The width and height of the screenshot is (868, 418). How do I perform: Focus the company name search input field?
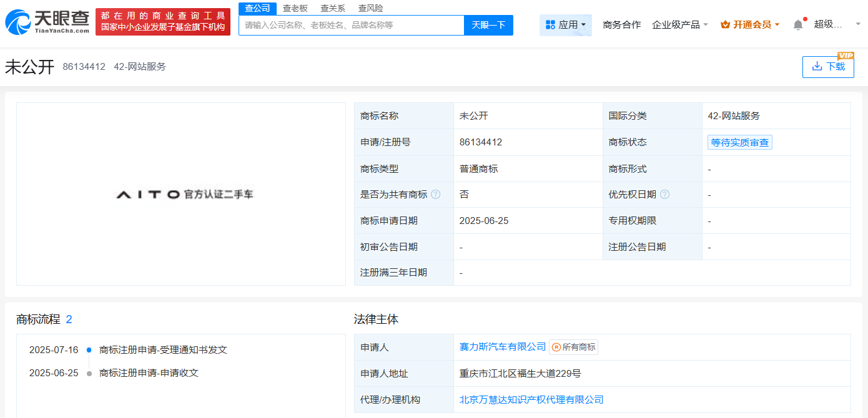[352, 25]
